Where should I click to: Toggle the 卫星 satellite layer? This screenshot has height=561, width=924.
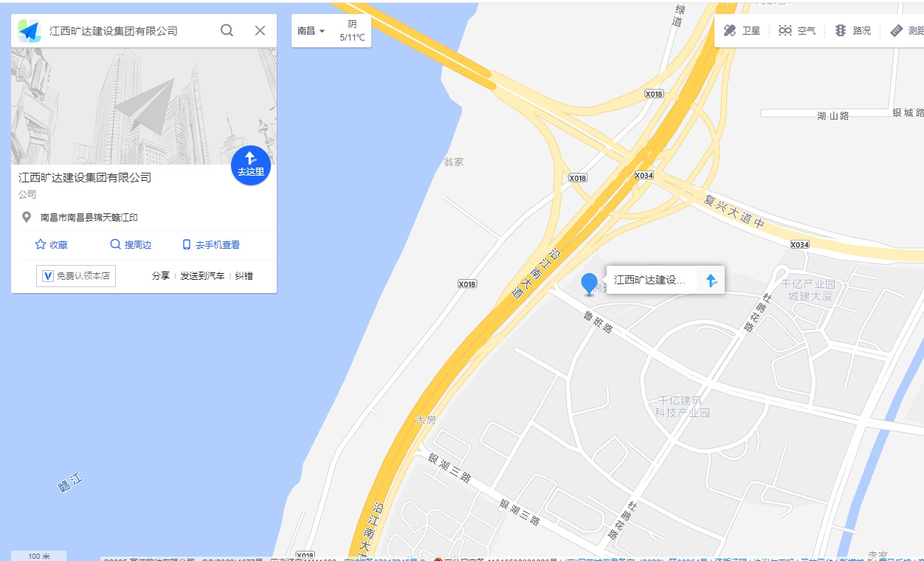[742, 30]
